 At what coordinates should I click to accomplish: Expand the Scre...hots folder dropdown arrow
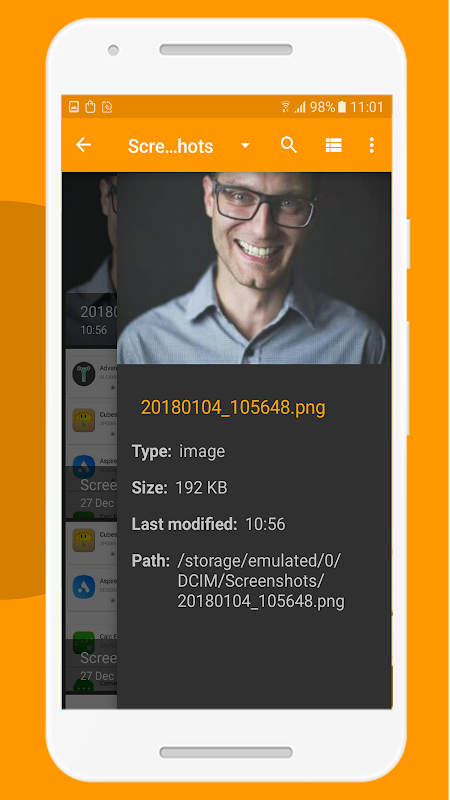point(245,146)
